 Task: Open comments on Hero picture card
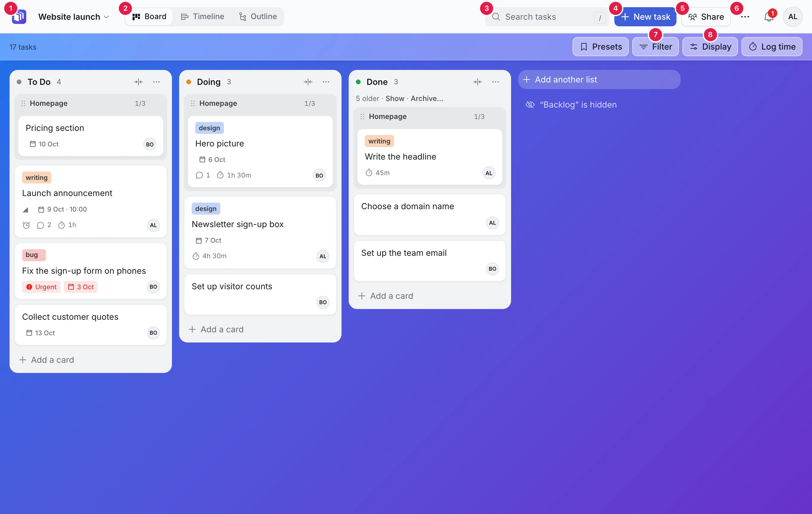pyautogui.click(x=203, y=175)
